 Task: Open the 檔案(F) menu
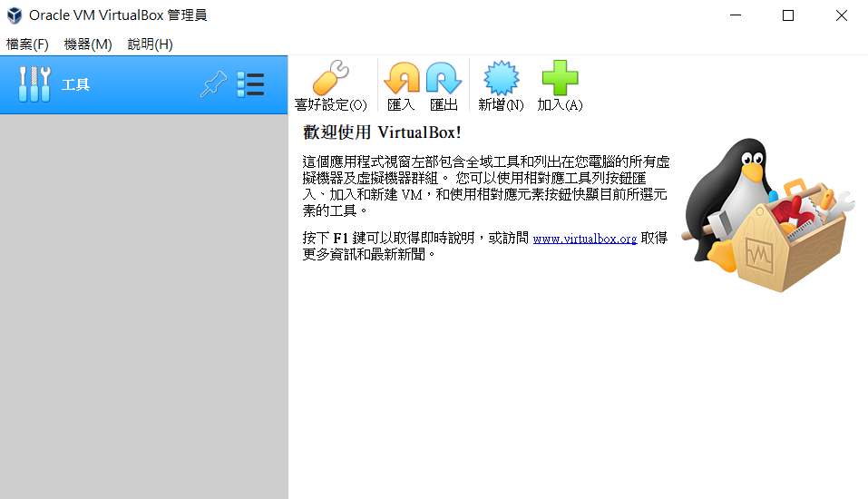tap(27, 44)
